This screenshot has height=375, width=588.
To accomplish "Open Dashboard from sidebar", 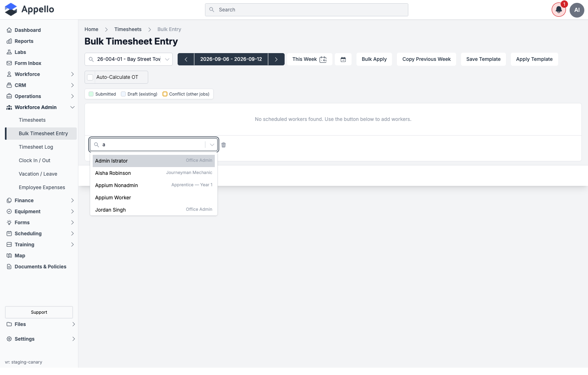I will coord(28,30).
